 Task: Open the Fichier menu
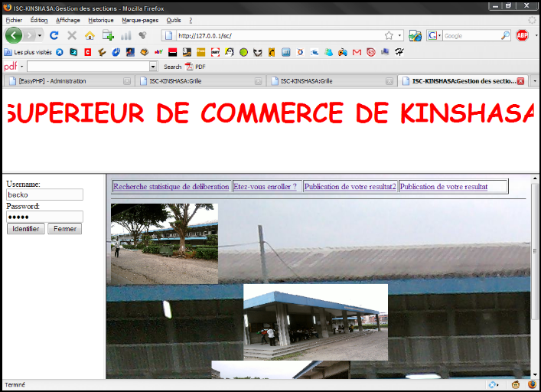tap(14, 21)
